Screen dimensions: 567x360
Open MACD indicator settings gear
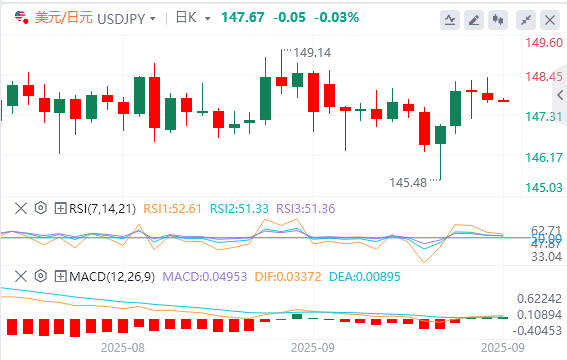(41, 277)
